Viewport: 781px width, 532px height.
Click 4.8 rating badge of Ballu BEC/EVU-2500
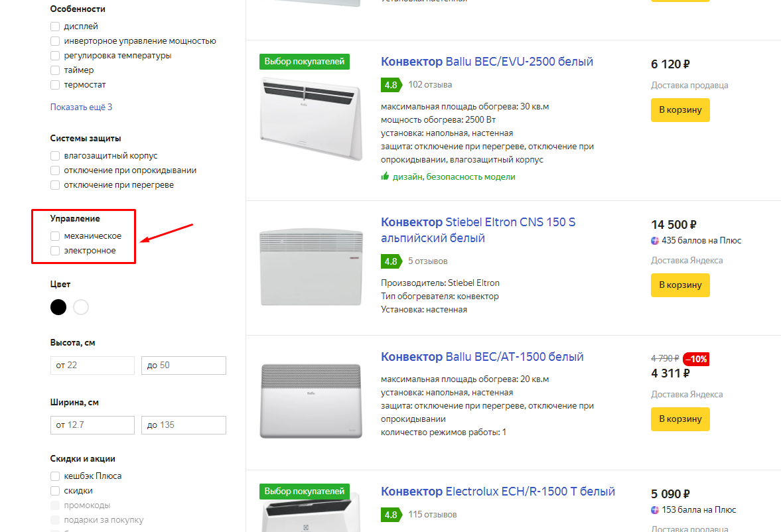click(391, 85)
